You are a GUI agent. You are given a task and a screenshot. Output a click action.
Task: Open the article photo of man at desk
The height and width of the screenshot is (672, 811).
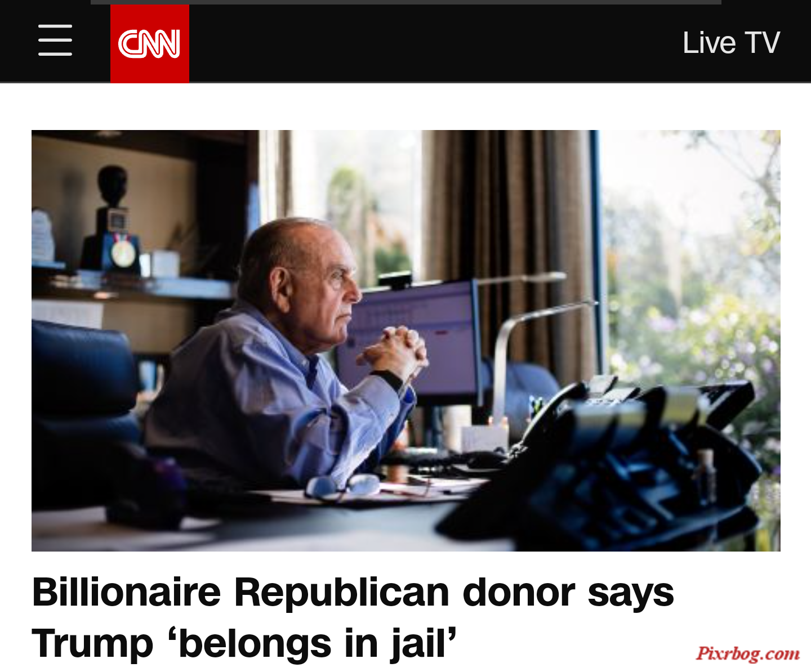406,341
